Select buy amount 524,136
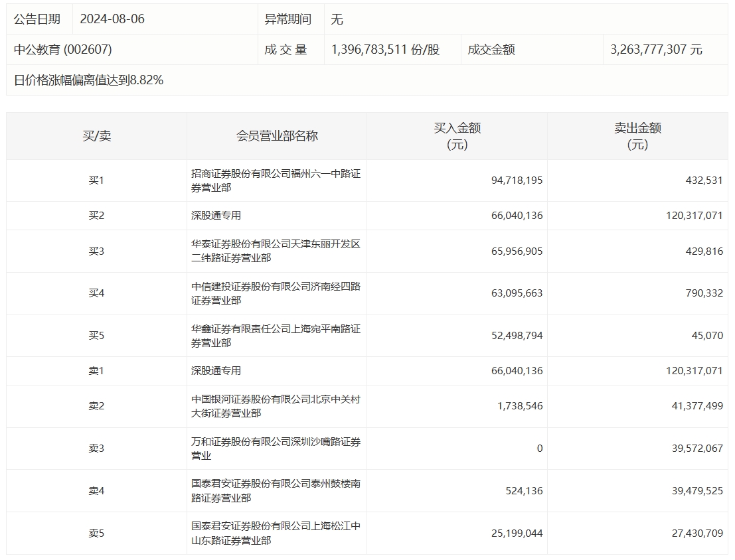The image size is (735, 560). pyautogui.click(x=524, y=490)
